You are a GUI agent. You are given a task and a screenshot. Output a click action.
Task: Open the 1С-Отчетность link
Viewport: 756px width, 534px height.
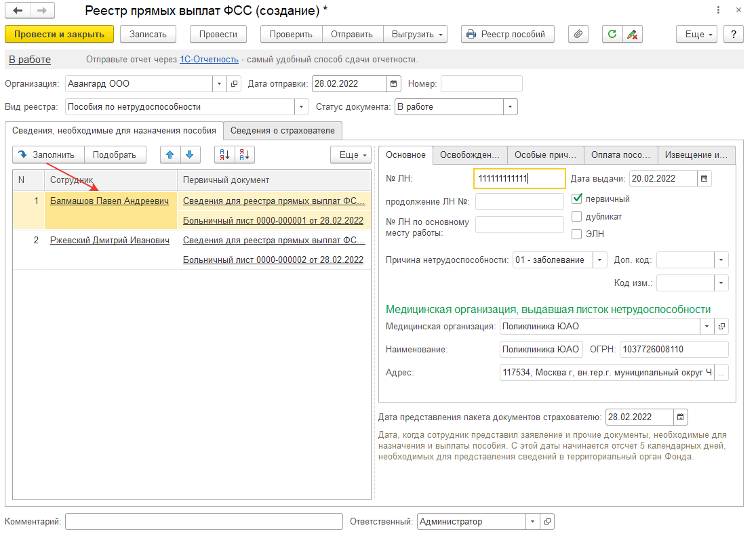coord(209,60)
